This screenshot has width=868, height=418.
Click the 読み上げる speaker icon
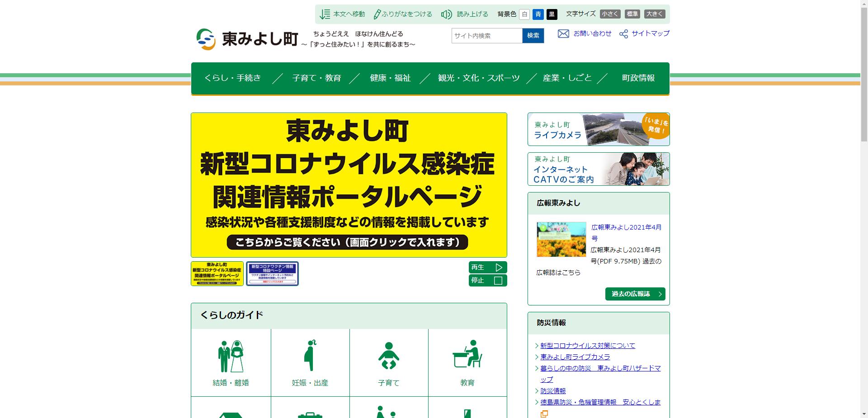(446, 14)
